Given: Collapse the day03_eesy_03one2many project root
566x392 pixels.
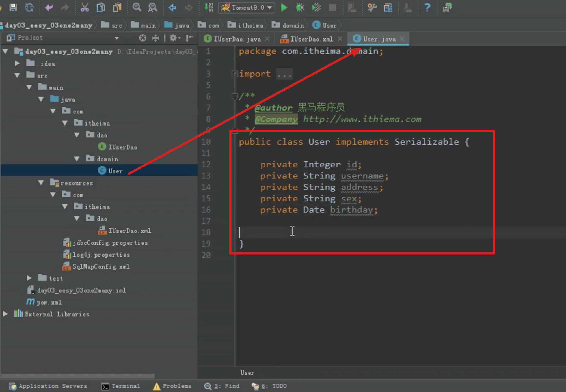Looking at the screenshot, I should pyautogui.click(x=5, y=51).
